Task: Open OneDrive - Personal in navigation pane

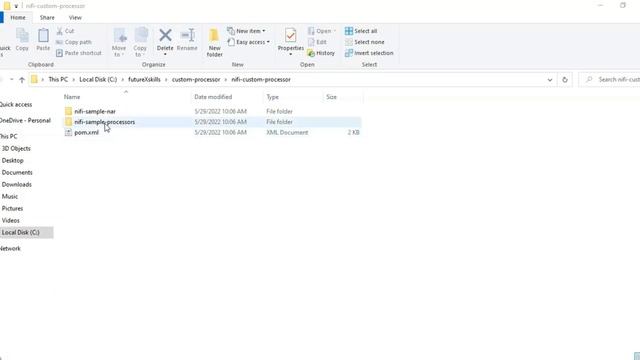Action: point(25,120)
